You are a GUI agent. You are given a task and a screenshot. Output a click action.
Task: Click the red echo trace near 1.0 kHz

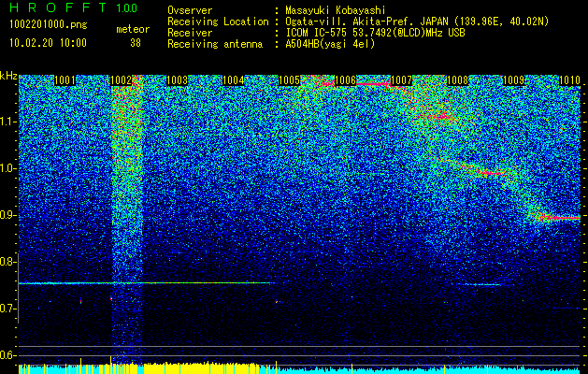coord(494,173)
